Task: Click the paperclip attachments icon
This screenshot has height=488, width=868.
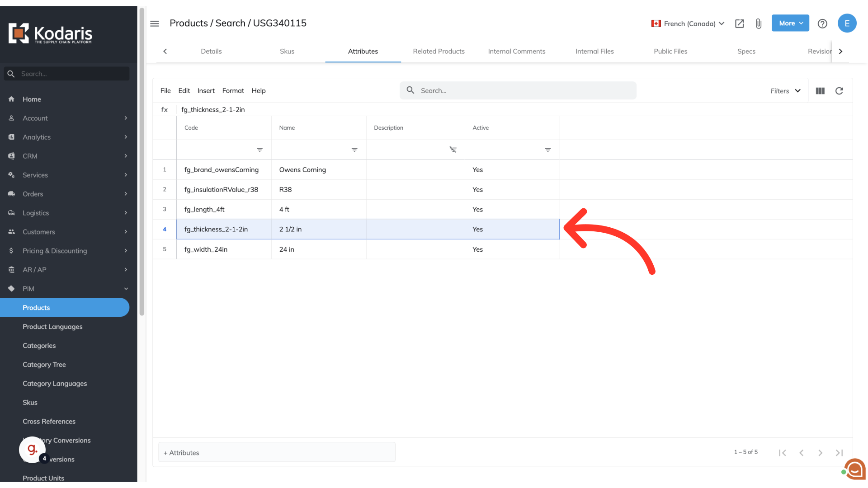Action: coord(759,23)
